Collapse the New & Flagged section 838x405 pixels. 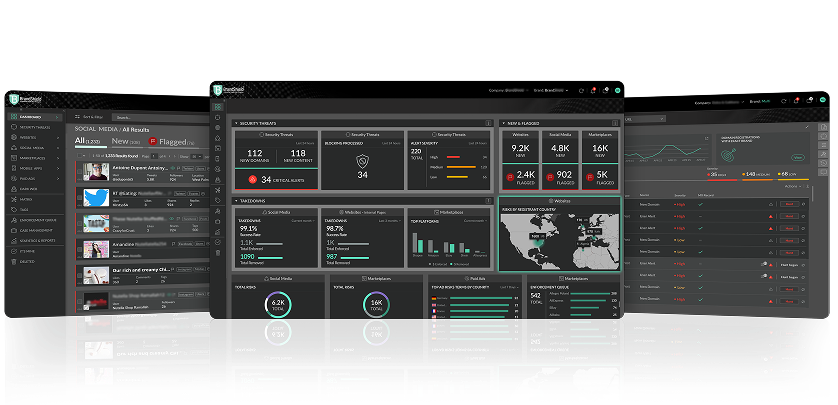click(503, 123)
